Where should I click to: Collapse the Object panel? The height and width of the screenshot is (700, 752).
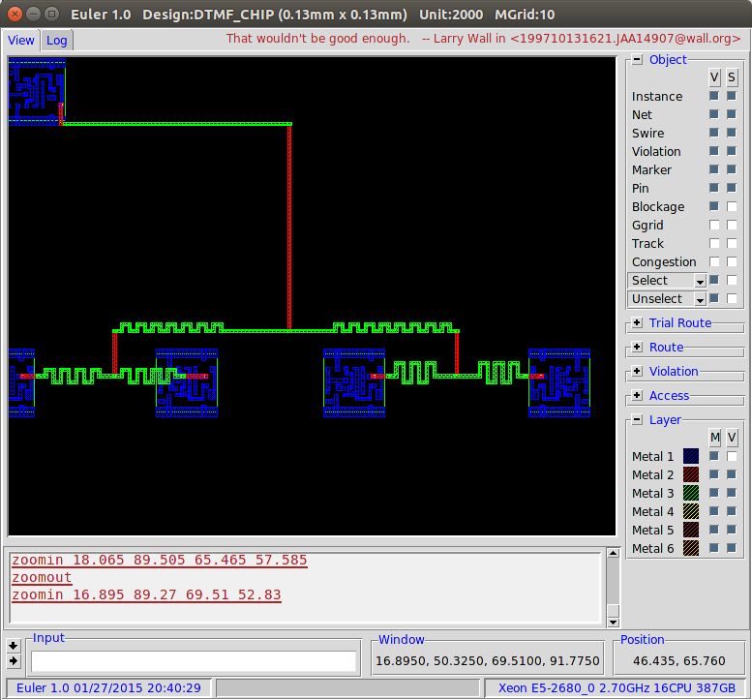637,59
